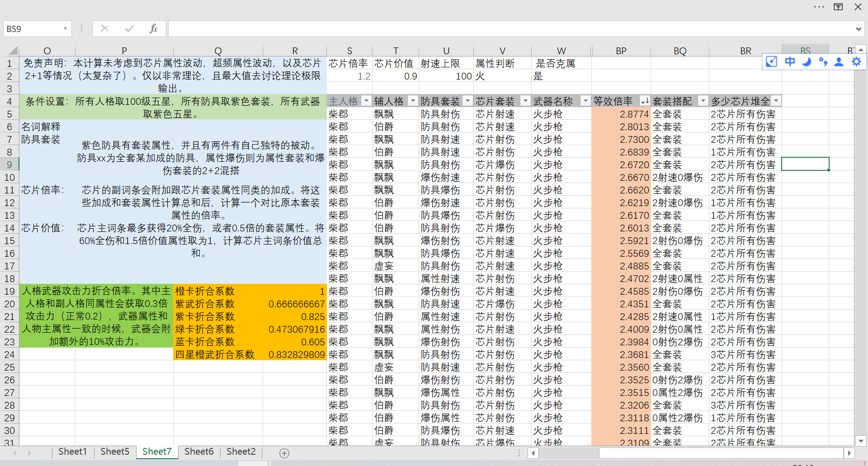Viewport: 868px width, 466px height.
Task: Click the vertical scrollbar down arrow
Action: (x=861, y=441)
